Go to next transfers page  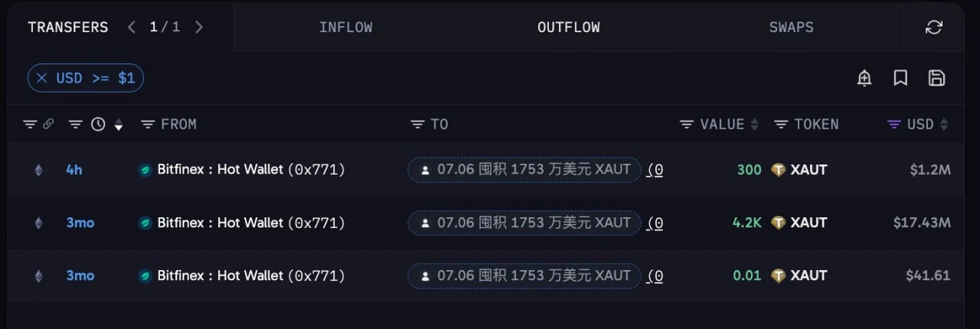tap(199, 28)
